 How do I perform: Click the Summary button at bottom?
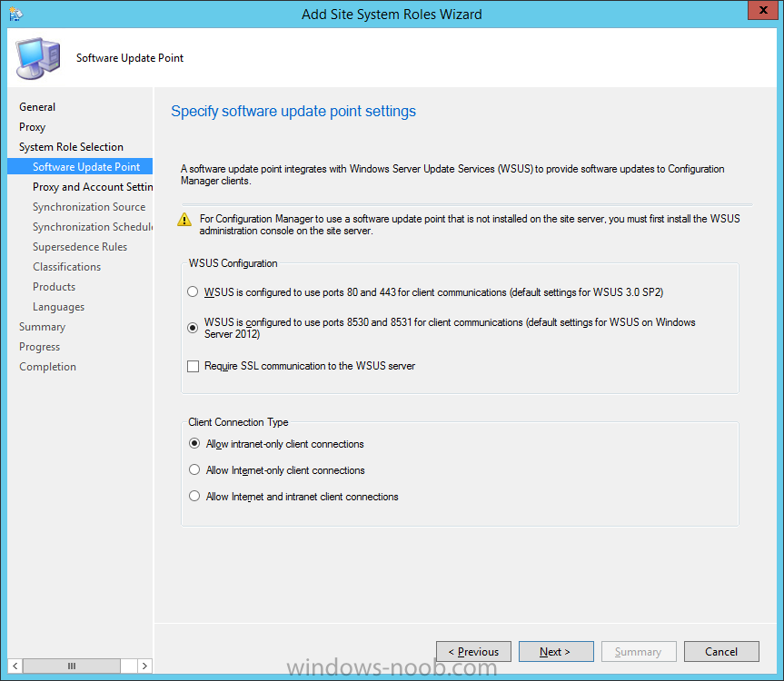(x=639, y=652)
